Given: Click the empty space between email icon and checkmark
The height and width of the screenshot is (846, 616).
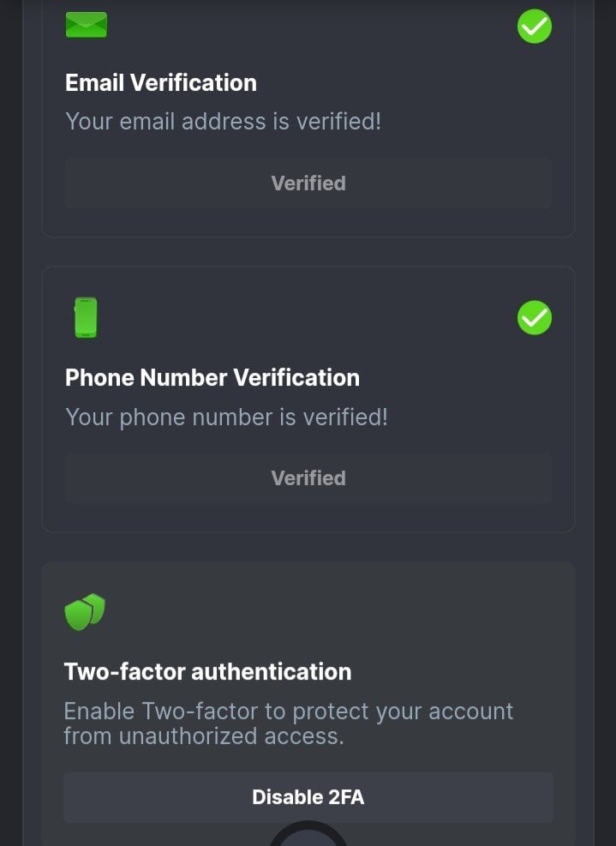Looking at the screenshot, I should tap(308, 26).
